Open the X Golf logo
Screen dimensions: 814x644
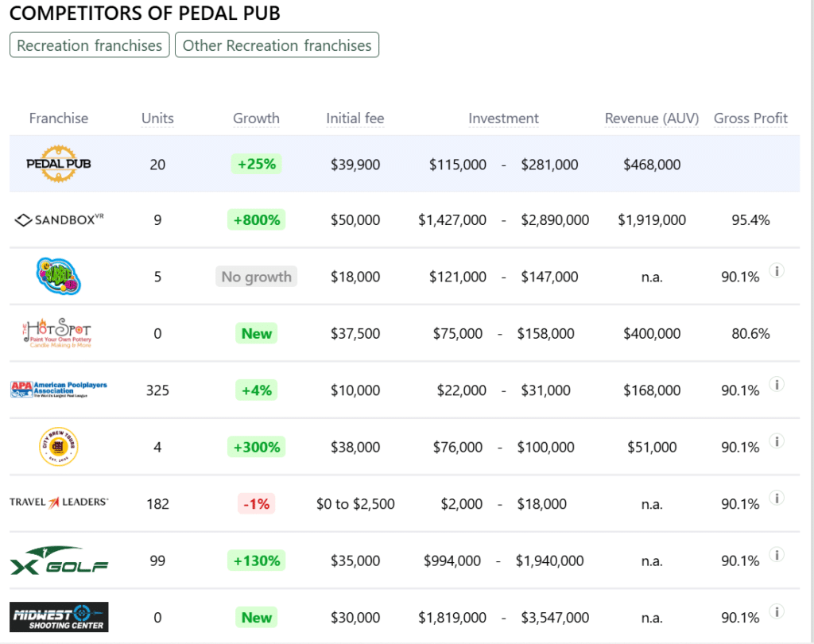pyautogui.click(x=59, y=561)
